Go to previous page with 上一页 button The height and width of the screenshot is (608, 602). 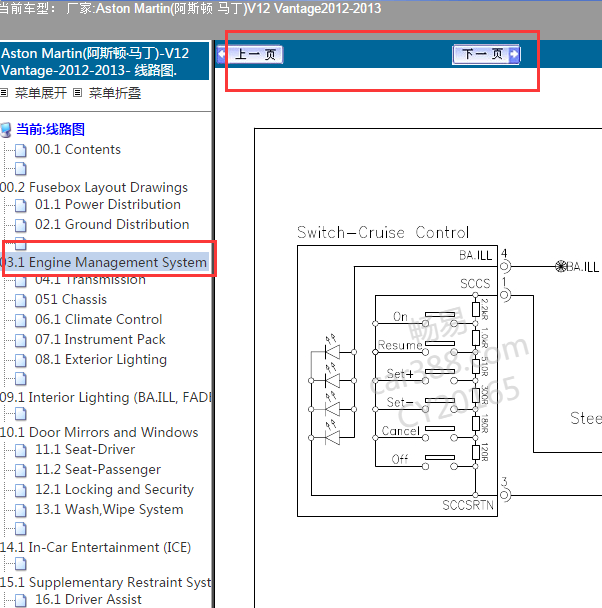click(x=250, y=54)
